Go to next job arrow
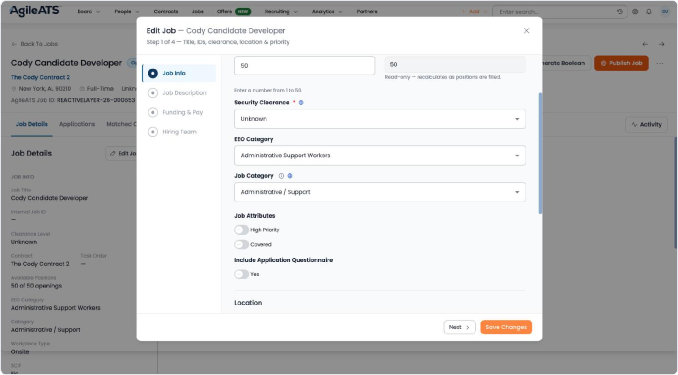 coord(662,44)
